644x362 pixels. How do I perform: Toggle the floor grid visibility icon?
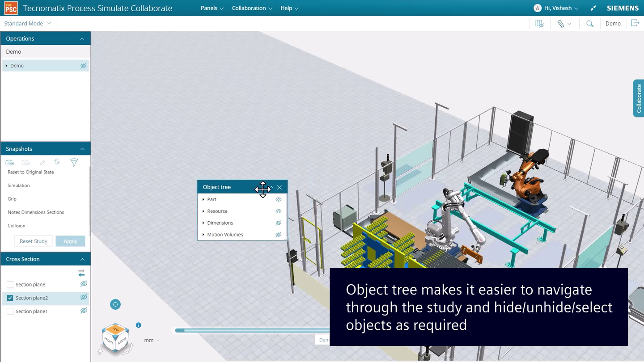539,23
